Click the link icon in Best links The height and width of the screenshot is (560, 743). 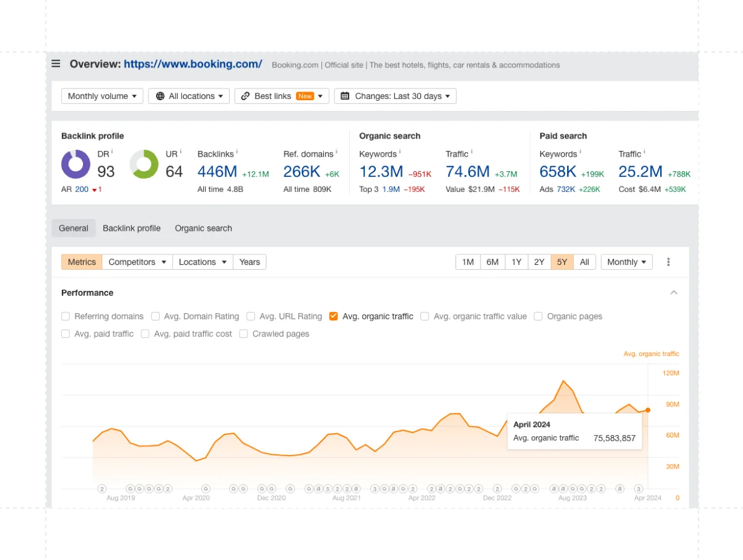point(245,96)
